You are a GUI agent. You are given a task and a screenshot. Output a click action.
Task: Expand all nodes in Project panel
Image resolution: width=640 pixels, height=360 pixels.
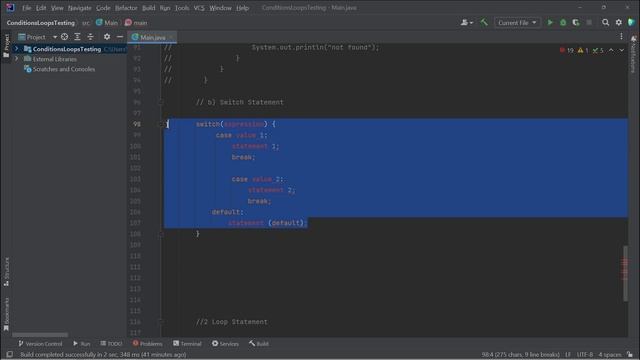77,37
